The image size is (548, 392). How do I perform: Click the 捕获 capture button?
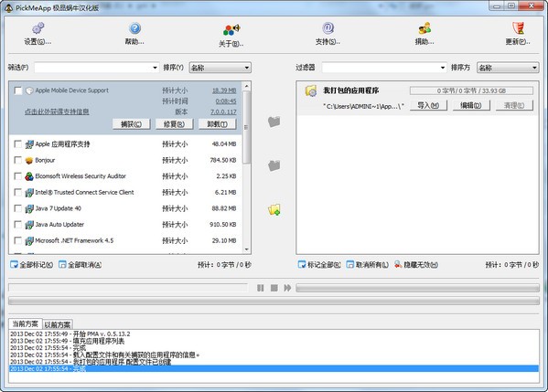point(132,124)
